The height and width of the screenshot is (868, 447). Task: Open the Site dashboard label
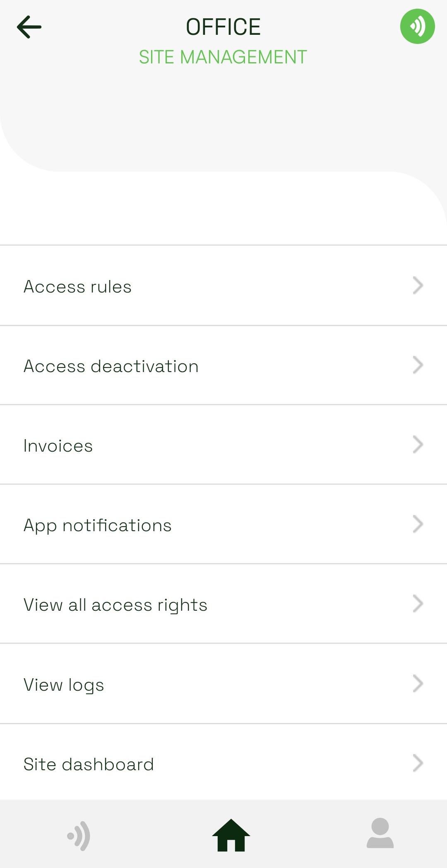click(89, 764)
